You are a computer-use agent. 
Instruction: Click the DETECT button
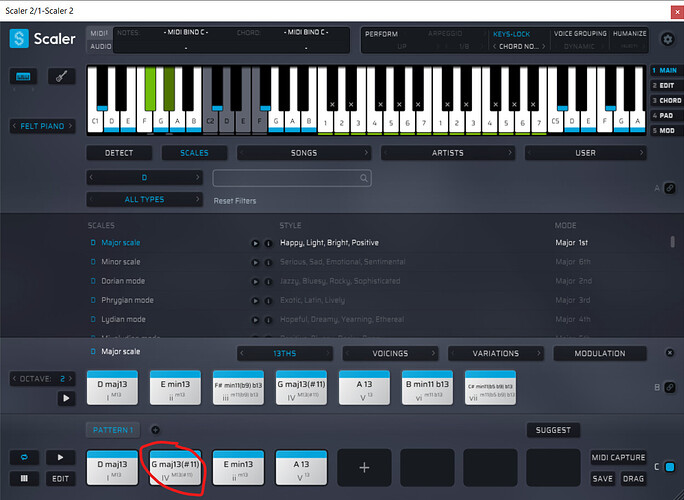(119, 153)
